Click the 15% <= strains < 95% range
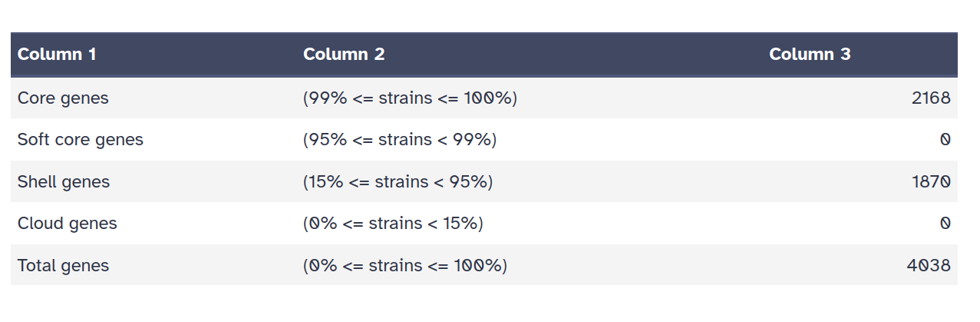The width and height of the screenshot is (980, 322). pyautogui.click(x=398, y=182)
